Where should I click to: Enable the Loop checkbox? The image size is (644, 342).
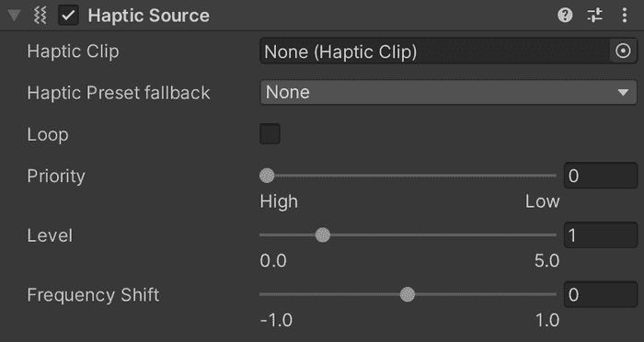click(270, 134)
